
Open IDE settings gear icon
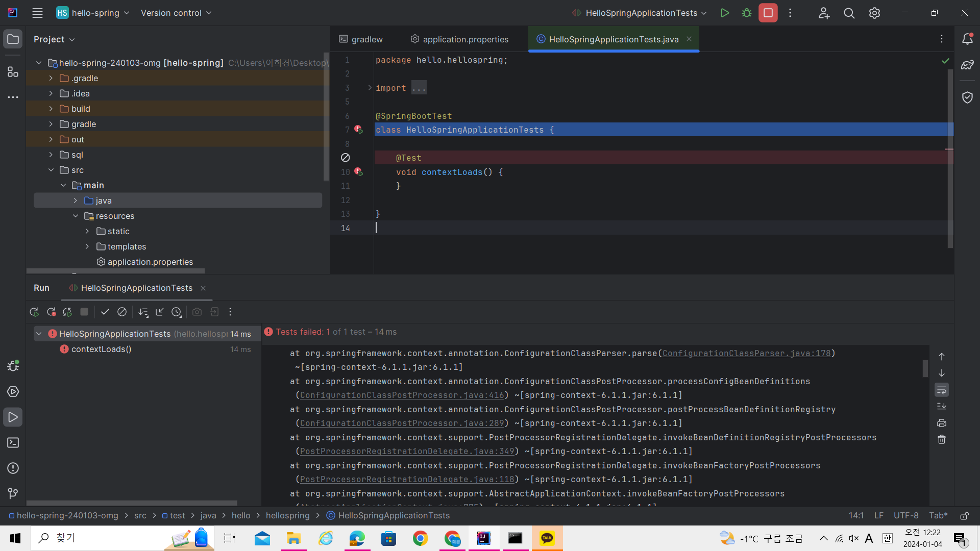click(874, 13)
